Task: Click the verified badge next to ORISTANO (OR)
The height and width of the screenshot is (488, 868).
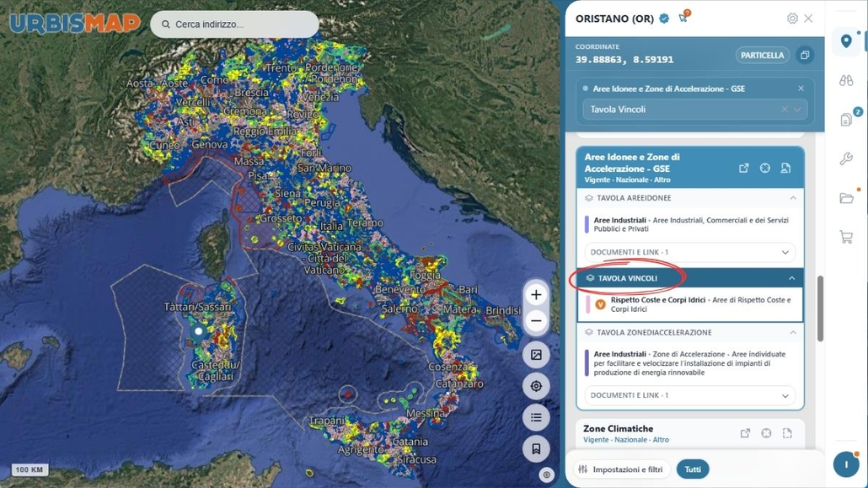Action: click(x=664, y=19)
